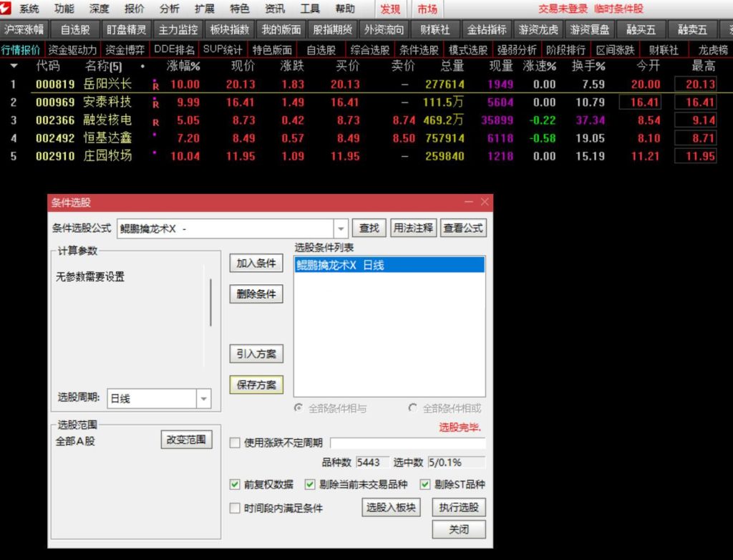
Task: Click the sort arrow beside 代码 column
Action: pos(14,66)
